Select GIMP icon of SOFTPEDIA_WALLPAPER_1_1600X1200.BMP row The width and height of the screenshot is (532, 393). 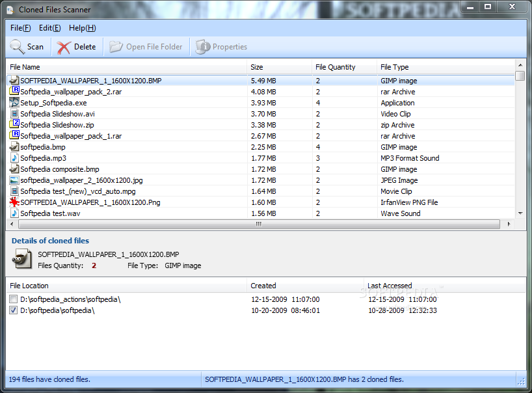click(14, 81)
